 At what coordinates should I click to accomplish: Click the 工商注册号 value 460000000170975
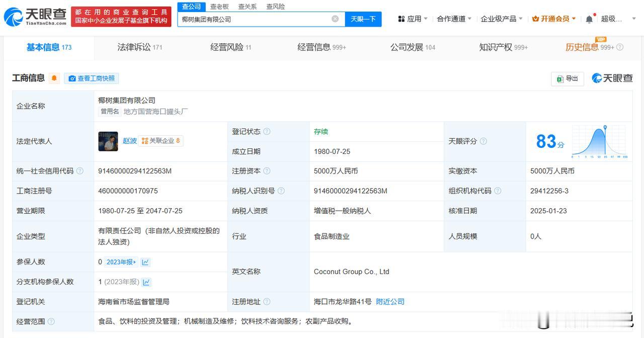[x=128, y=191]
